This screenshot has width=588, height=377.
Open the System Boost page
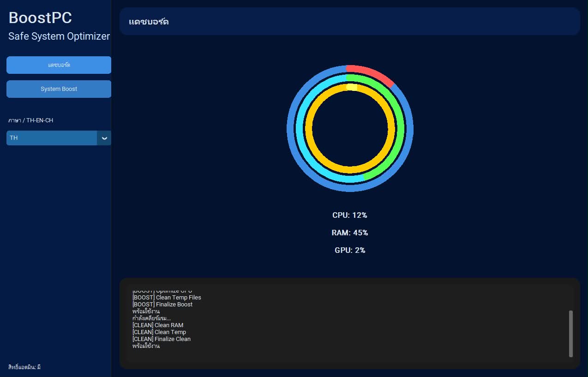click(59, 89)
